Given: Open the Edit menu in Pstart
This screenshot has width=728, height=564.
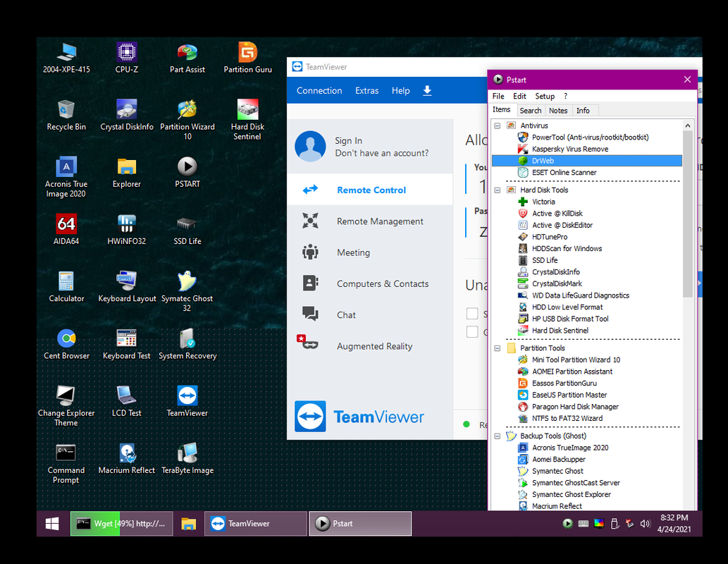Looking at the screenshot, I should [519, 96].
